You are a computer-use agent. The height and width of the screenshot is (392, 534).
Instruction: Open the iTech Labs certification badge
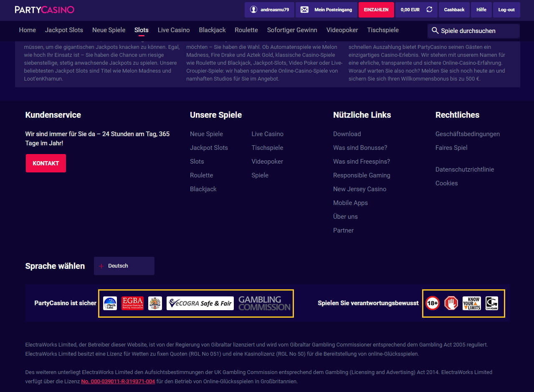point(110,303)
